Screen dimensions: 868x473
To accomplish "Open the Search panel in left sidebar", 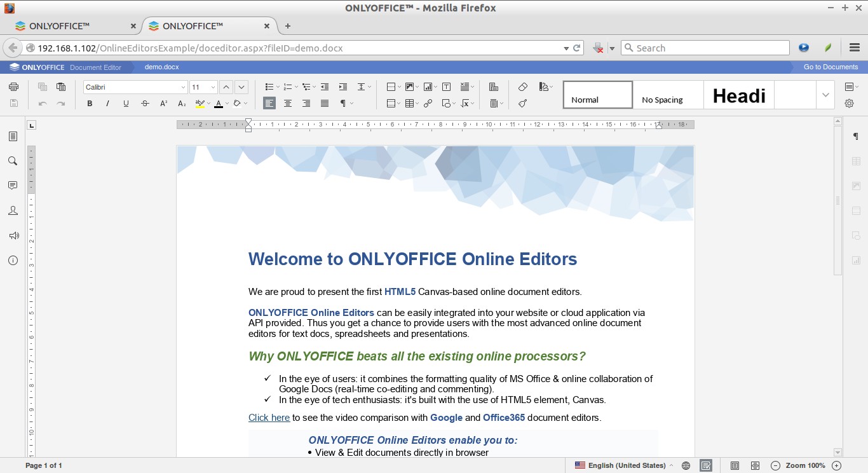I will (x=13, y=161).
